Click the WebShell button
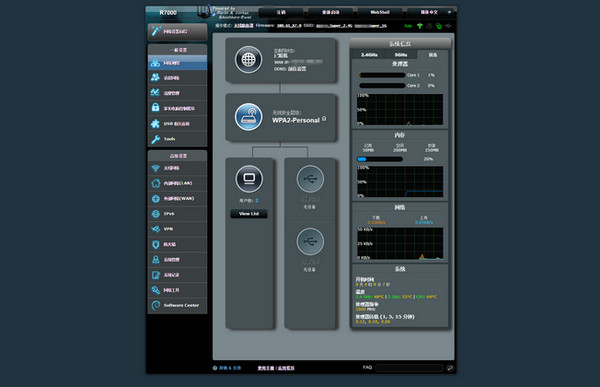This screenshot has height=387, width=600. (380, 12)
